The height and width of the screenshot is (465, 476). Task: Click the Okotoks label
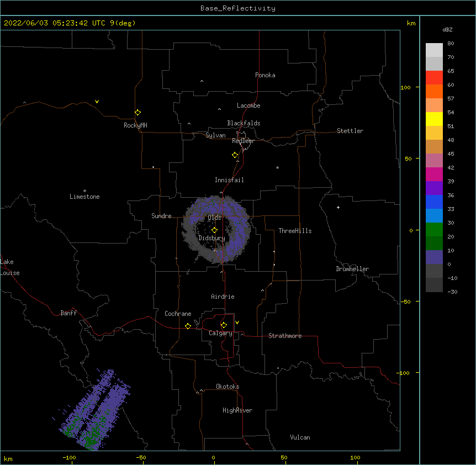(x=228, y=387)
